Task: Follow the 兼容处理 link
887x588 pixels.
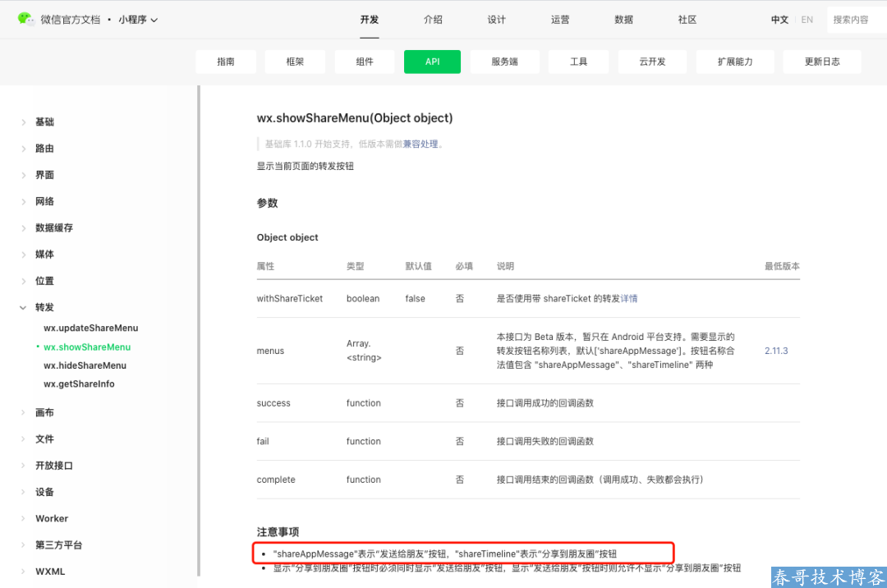Action: 421,145
